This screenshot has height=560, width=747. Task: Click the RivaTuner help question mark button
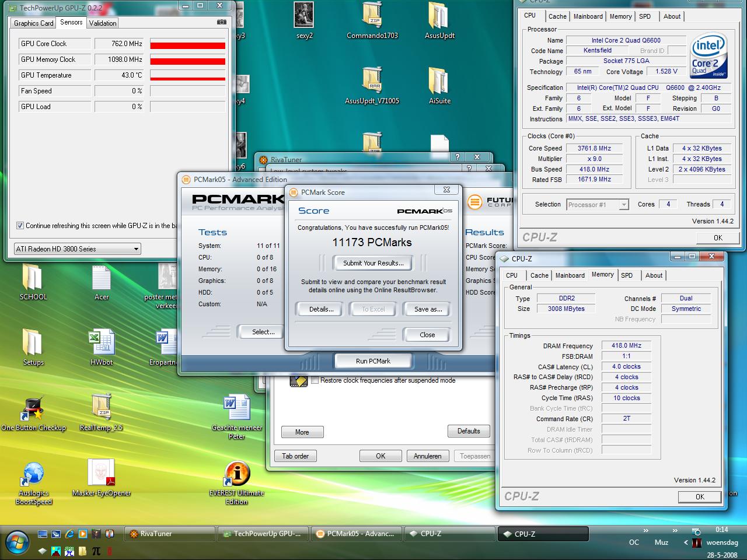click(x=458, y=157)
